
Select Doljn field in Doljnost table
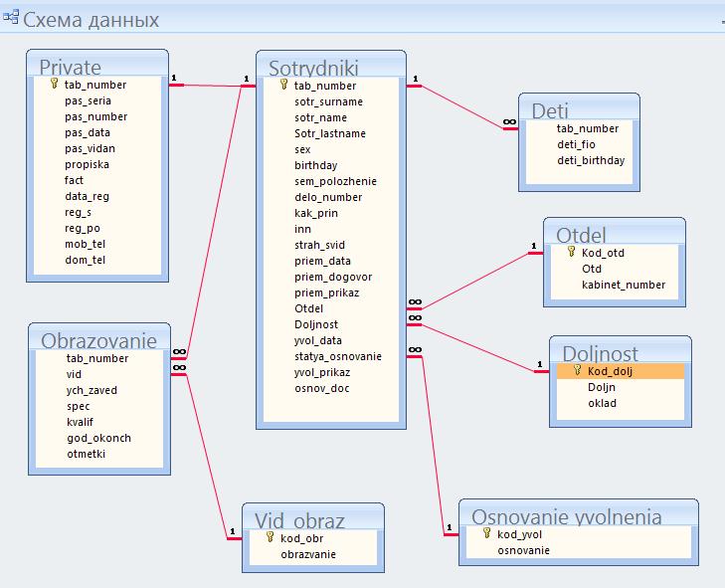coord(602,387)
